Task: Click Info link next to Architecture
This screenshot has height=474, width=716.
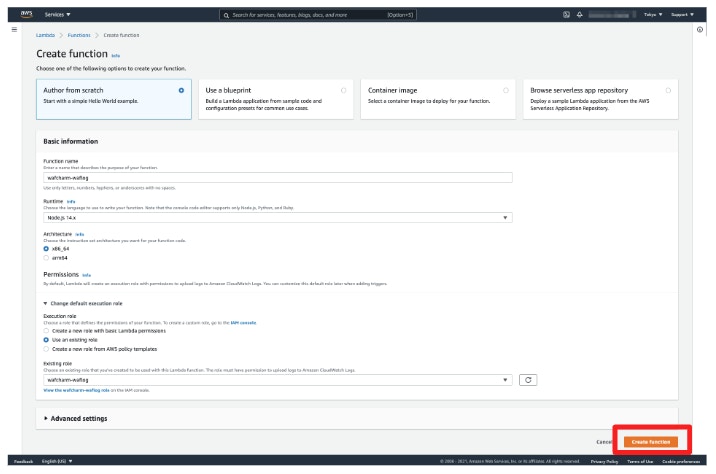Action: point(79,234)
